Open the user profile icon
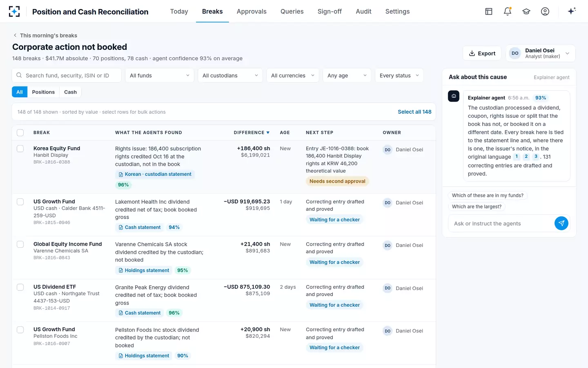This screenshot has height=368, width=588. coord(545,11)
